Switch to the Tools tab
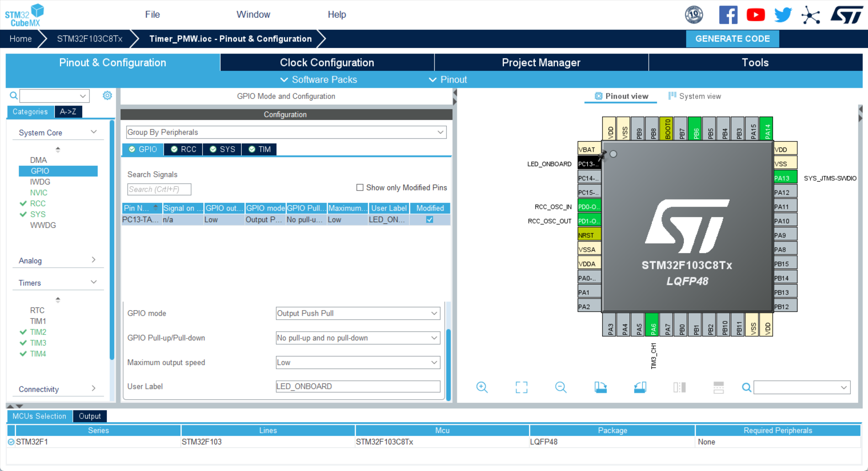This screenshot has height=471, width=868. [756, 63]
